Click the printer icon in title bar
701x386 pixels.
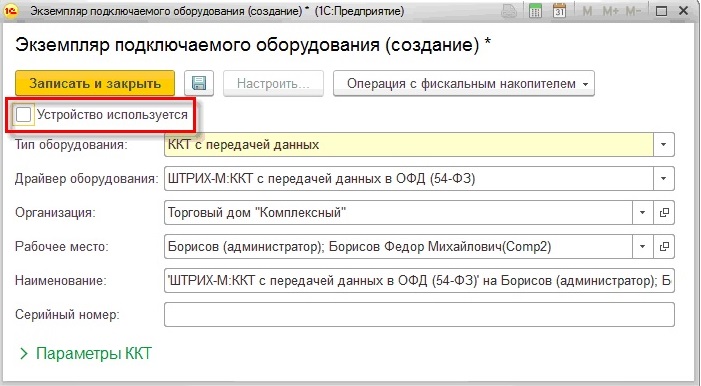[509, 11]
